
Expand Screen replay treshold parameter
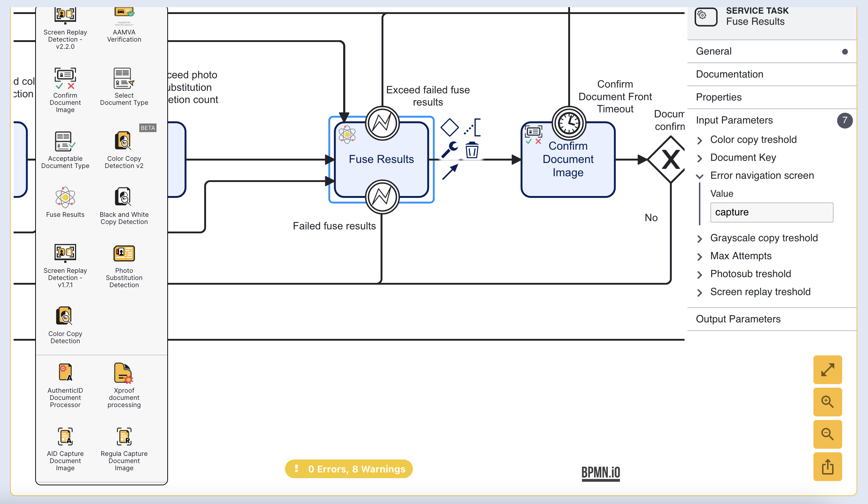coord(700,292)
